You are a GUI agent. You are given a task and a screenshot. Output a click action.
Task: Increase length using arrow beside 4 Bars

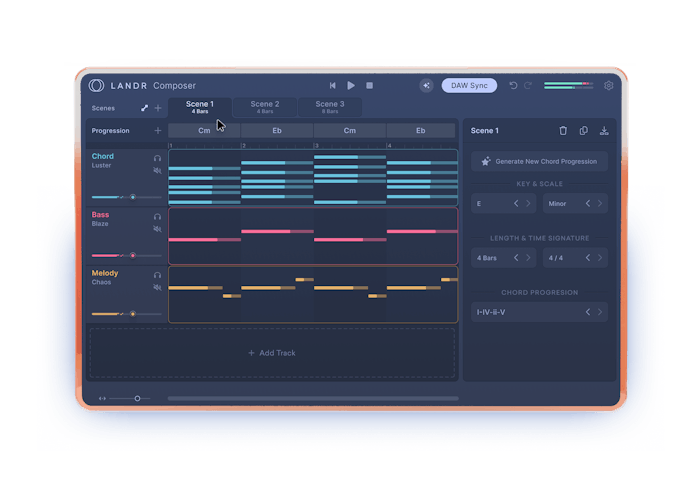(x=528, y=258)
